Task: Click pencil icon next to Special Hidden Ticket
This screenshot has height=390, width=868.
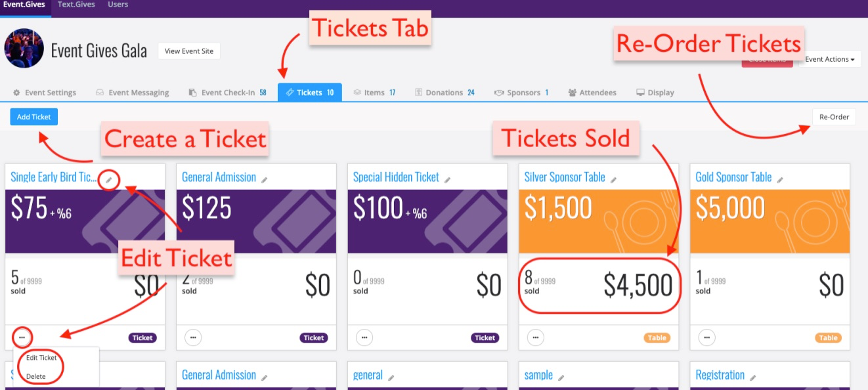Action: pyautogui.click(x=447, y=179)
